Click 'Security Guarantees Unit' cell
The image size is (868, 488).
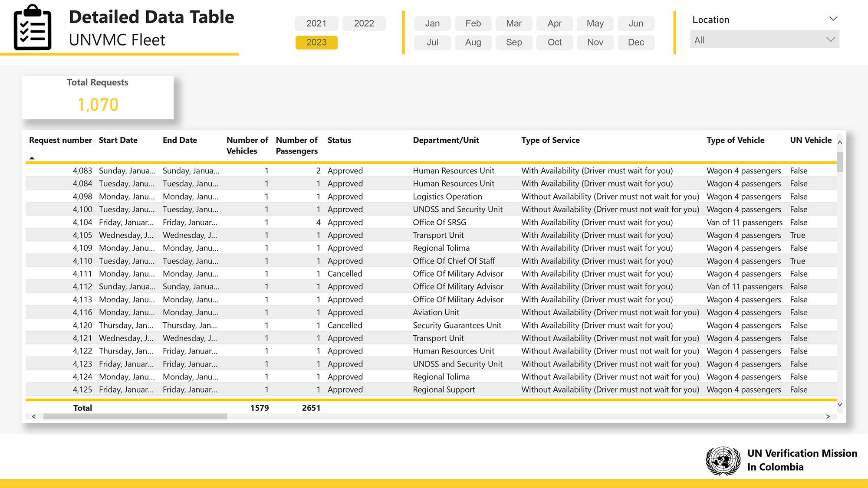pos(457,325)
